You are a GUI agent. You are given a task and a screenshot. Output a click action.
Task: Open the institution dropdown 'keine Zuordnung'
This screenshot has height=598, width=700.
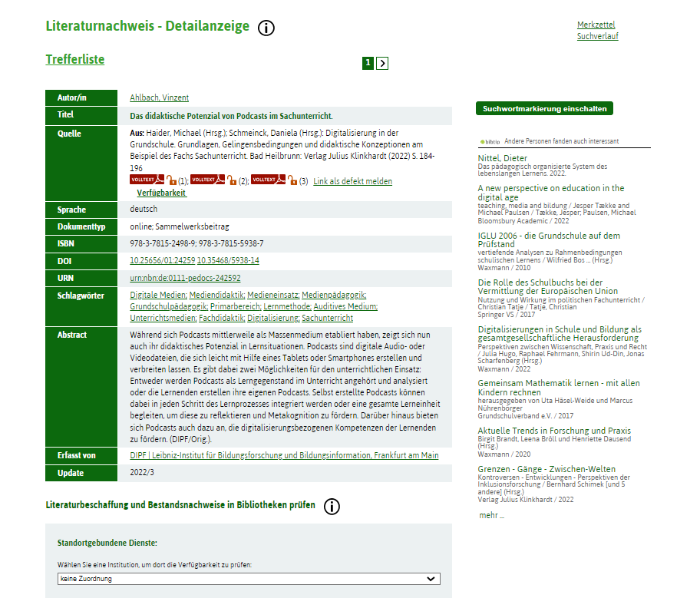tap(249, 579)
